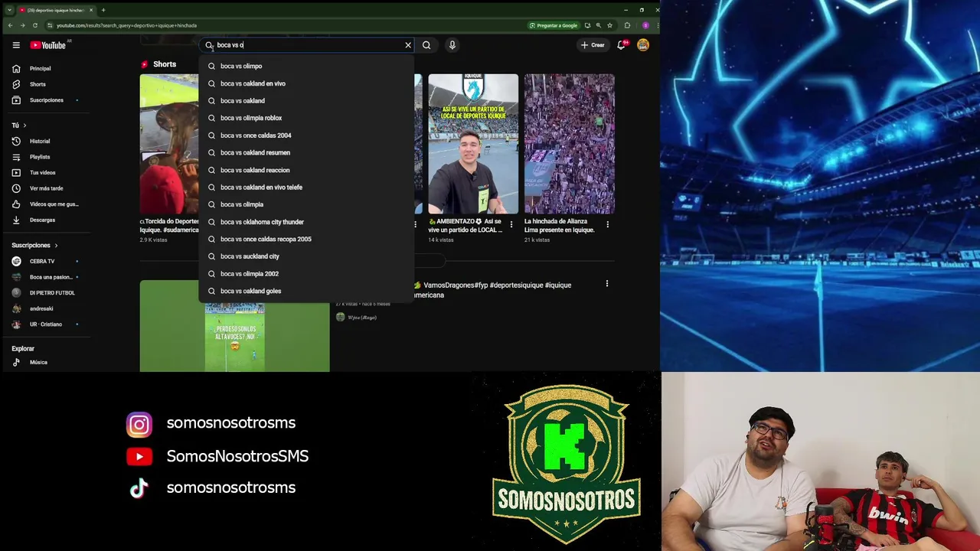This screenshot has height=551, width=980.
Task: Open the AMBIENTAZO Deportes Iquique short
Action: 473,144
